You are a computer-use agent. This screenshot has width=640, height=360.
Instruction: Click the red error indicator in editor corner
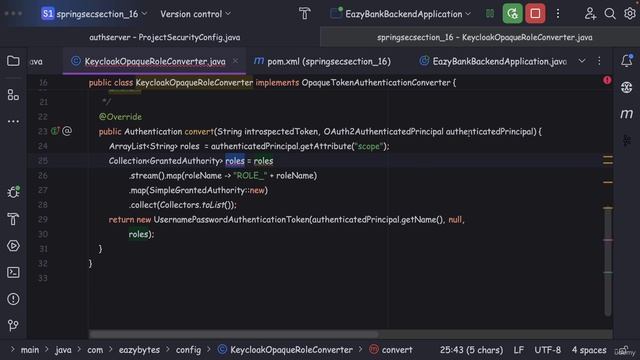(x=607, y=80)
